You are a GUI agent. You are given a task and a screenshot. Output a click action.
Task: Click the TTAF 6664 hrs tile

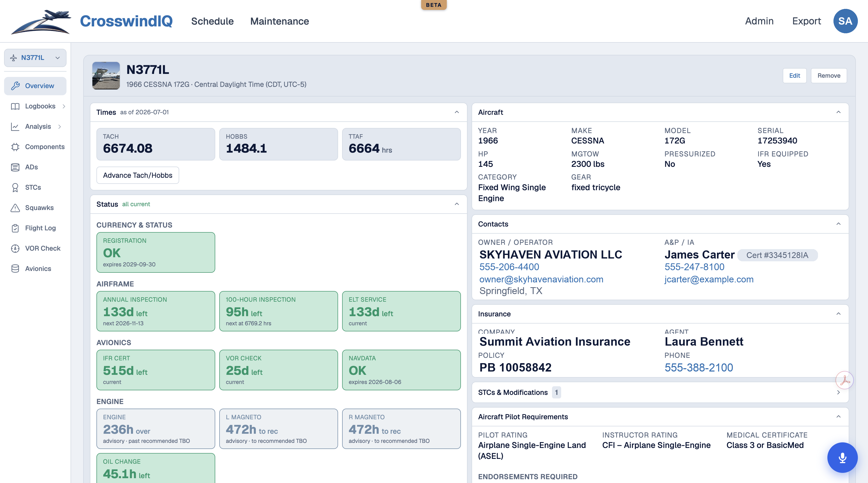coord(401,144)
